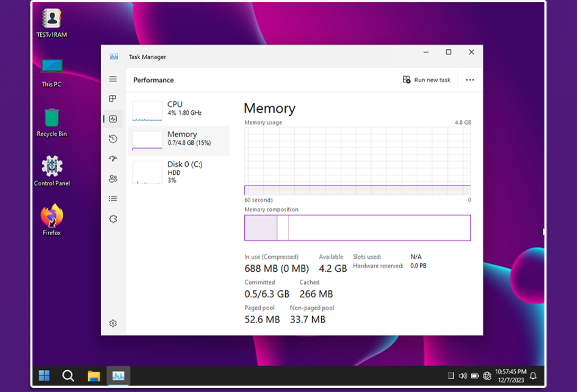Open Task Manager settings gear
The height and width of the screenshot is (392, 581).
point(113,323)
